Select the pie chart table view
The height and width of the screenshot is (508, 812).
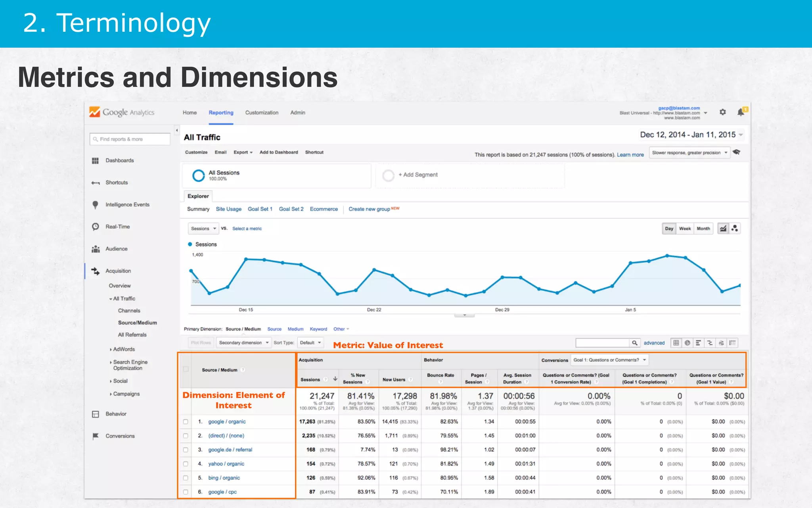click(x=687, y=343)
